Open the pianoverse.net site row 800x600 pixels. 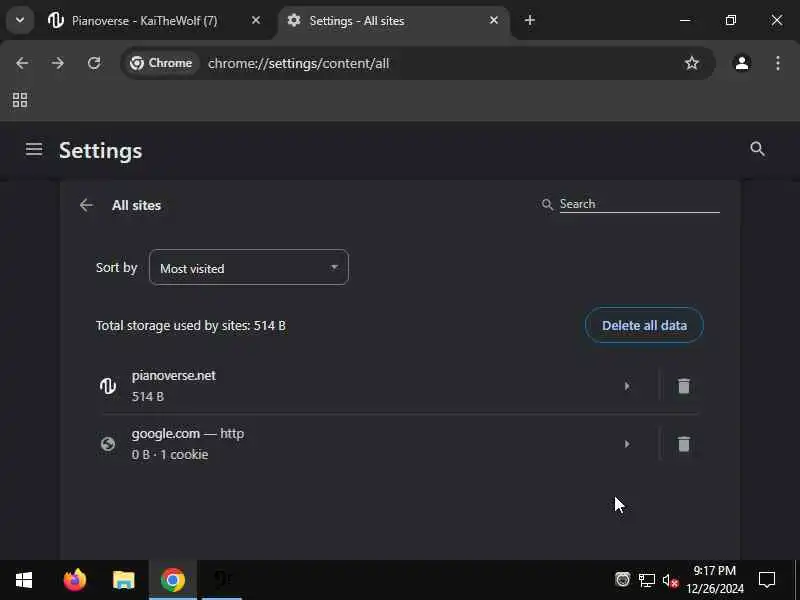[x=398, y=386]
